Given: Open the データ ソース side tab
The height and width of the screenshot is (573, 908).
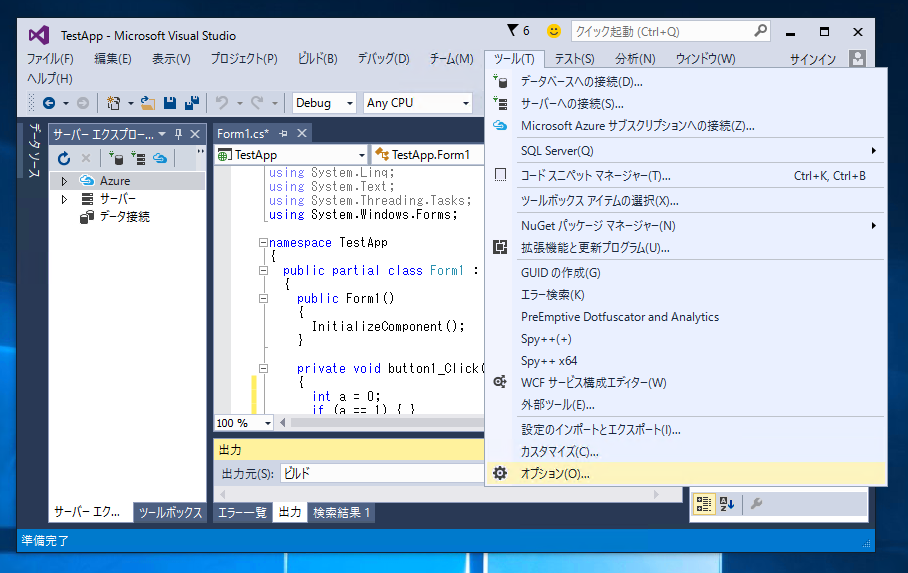Looking at the screenshot, I should click(34, 150).
